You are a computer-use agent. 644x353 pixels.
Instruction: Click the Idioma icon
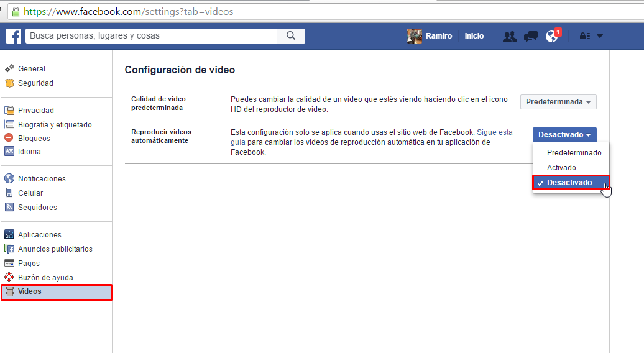[x=9, y=152]
